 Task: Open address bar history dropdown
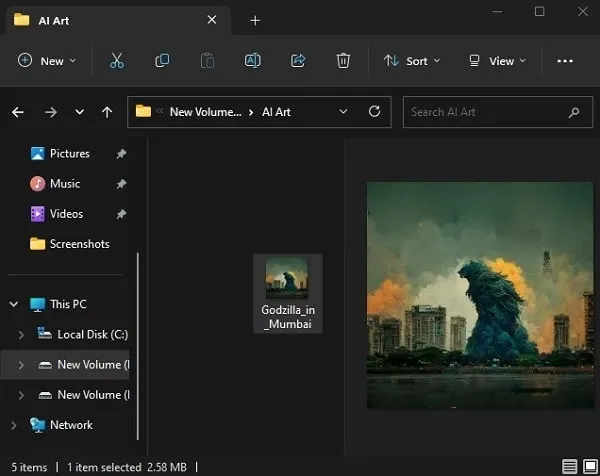click(343, 112)
